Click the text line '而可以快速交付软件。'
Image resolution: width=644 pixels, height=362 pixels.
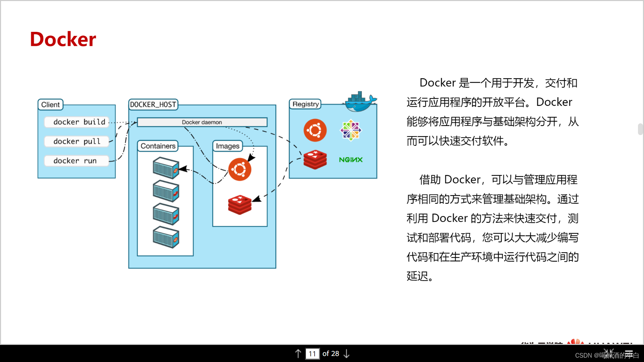tap(458, 141)
